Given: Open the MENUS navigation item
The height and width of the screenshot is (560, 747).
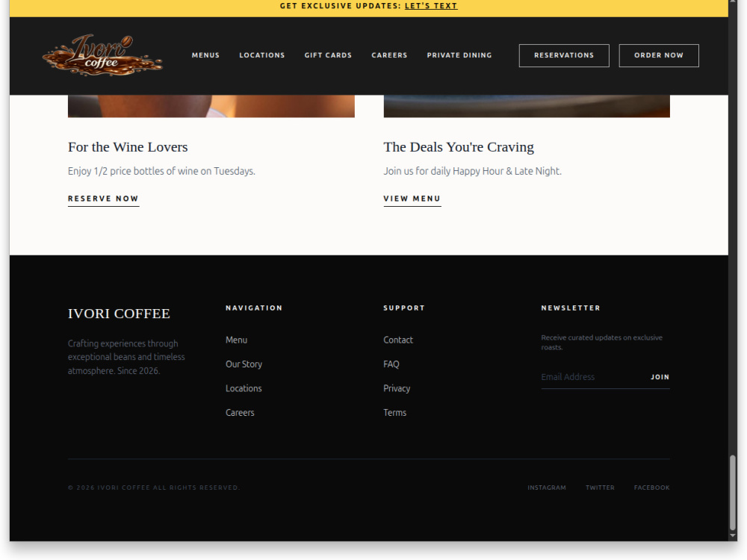Looking at the screenshot, I should coord(205,55).
